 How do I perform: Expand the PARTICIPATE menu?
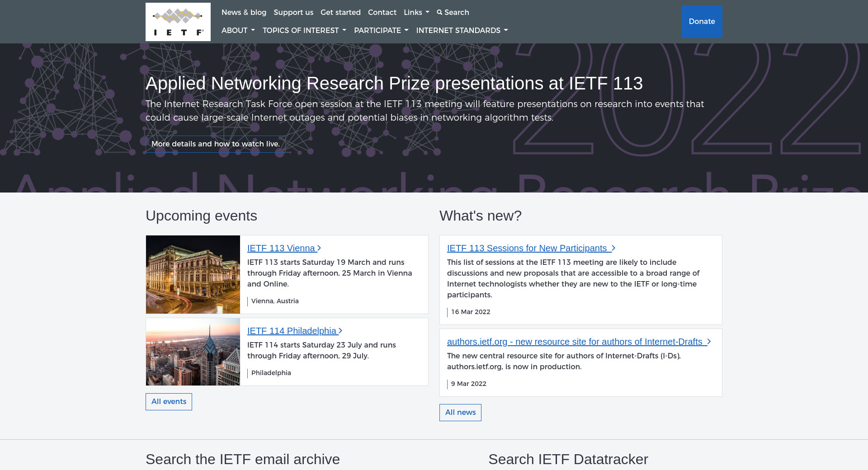(381, 31)
